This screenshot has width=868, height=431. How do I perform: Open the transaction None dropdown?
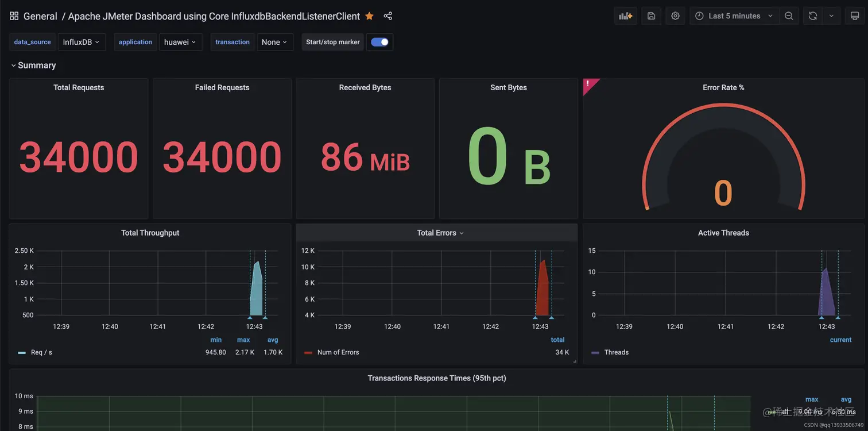(275, 42)
